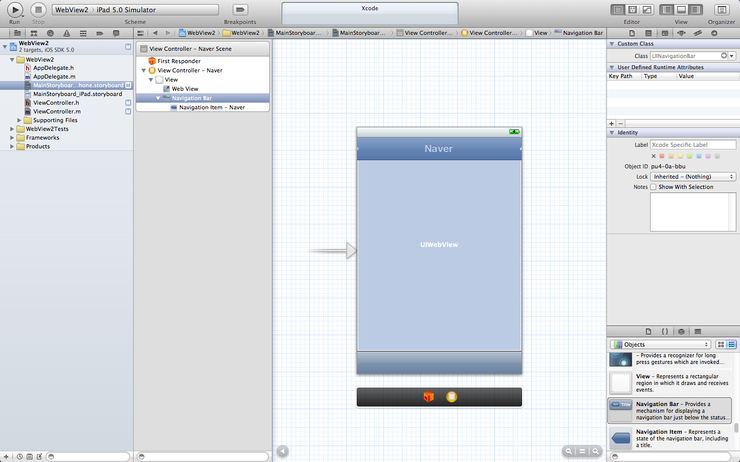
Task: Show the File inspector
Action: (x=632, y=33)
